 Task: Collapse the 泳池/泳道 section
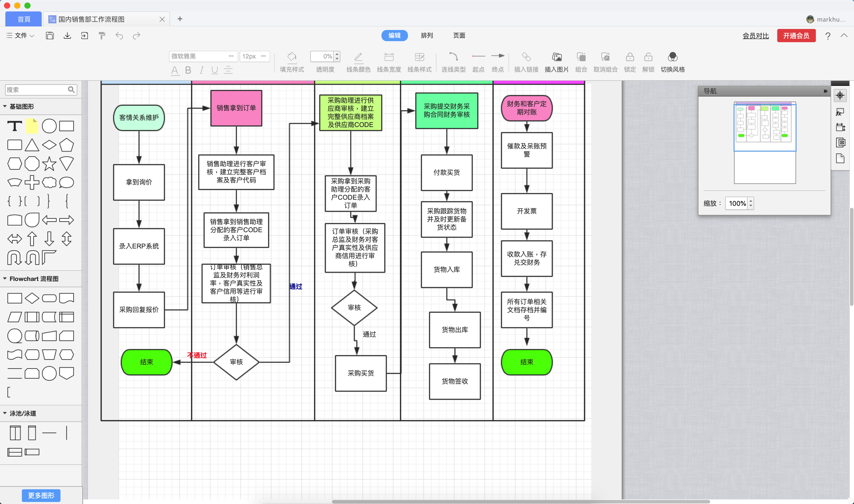(5, 413)
